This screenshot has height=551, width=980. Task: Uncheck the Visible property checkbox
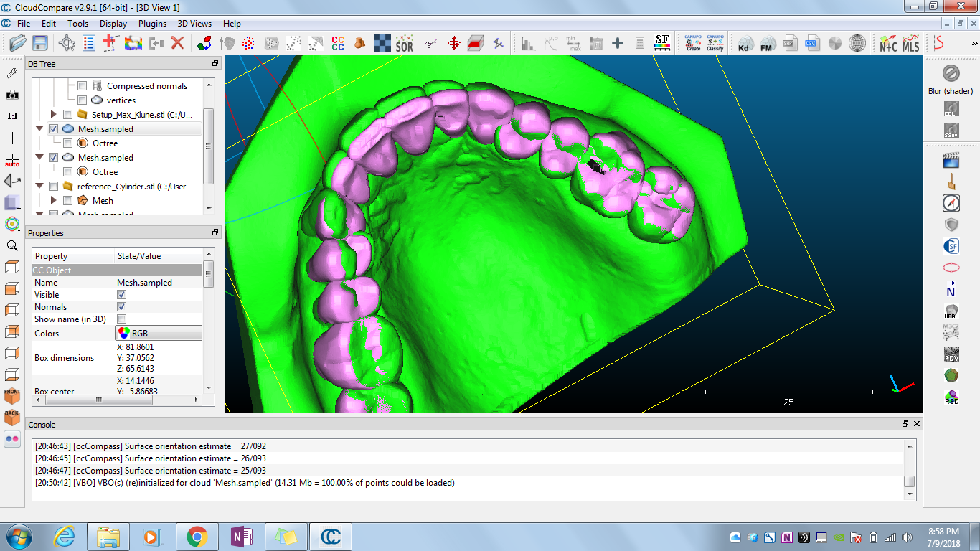pos(122,295)
